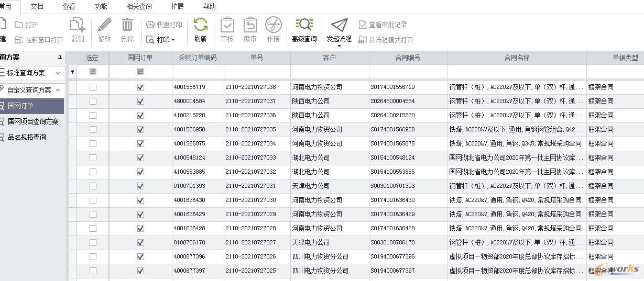Open record in new window (在新窗口打开)
The height and width of the screenshot is (281, 644).
coord(39,40)
